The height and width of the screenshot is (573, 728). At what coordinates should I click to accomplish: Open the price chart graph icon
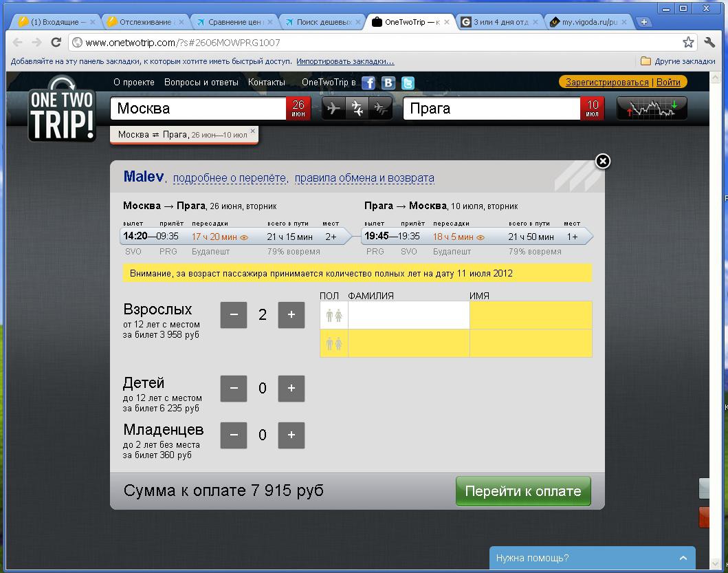pos(652,108)
